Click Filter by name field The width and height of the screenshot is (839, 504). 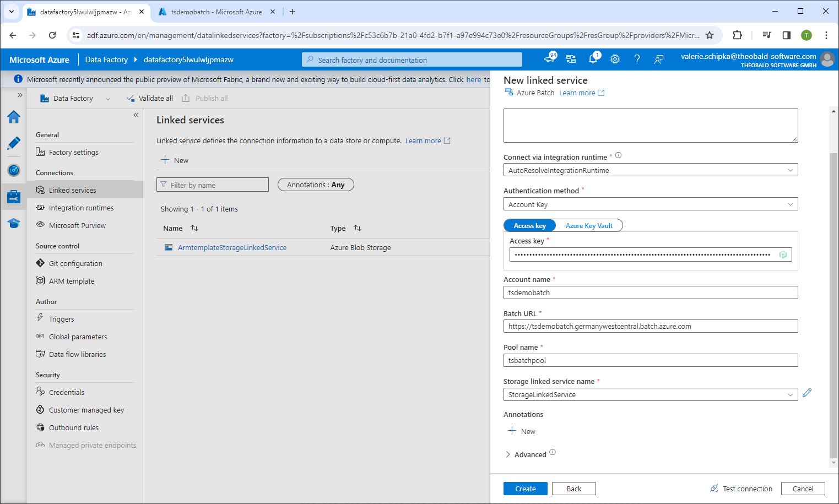[213, 185]
